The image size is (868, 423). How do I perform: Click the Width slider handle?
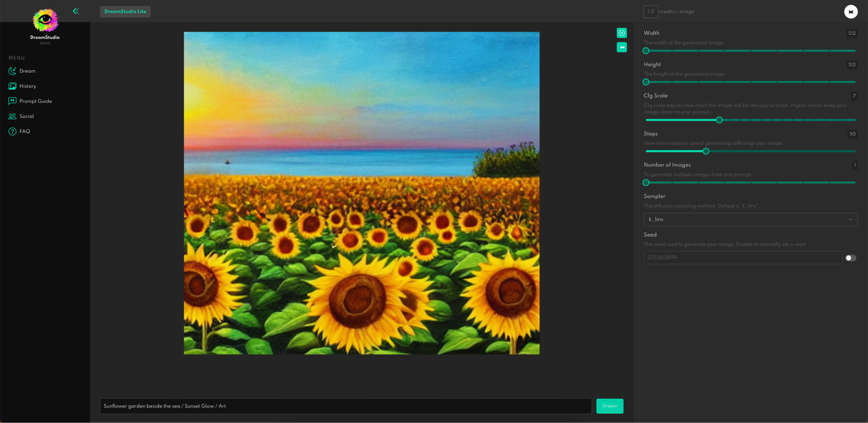646,51
